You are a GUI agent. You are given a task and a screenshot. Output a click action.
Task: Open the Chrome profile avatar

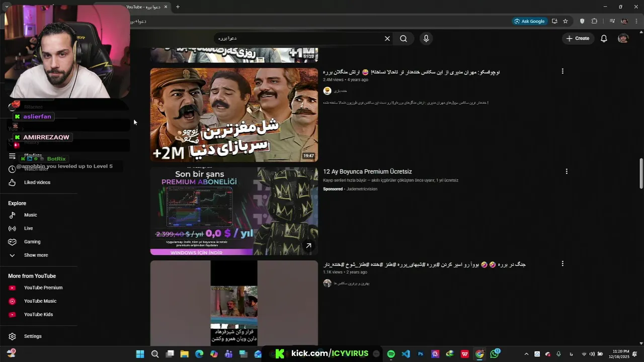pyautogui.click(x=624, y=21)
